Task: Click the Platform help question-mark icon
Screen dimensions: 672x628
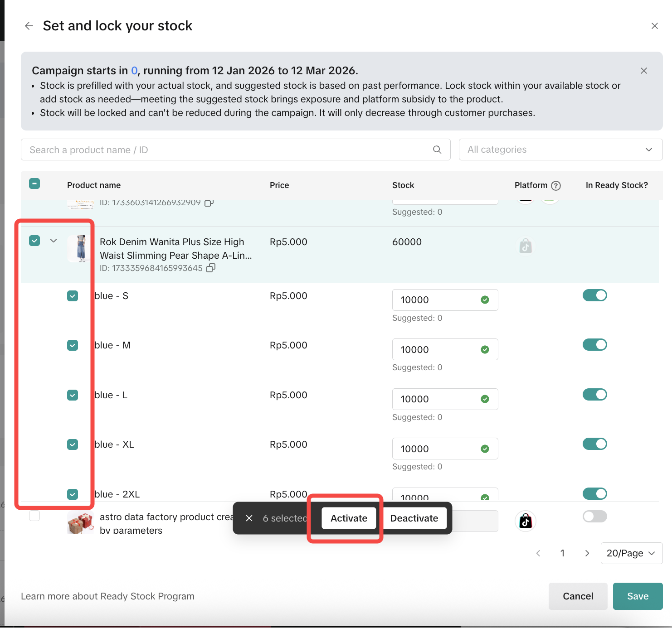Action: (x=556, y=186)
